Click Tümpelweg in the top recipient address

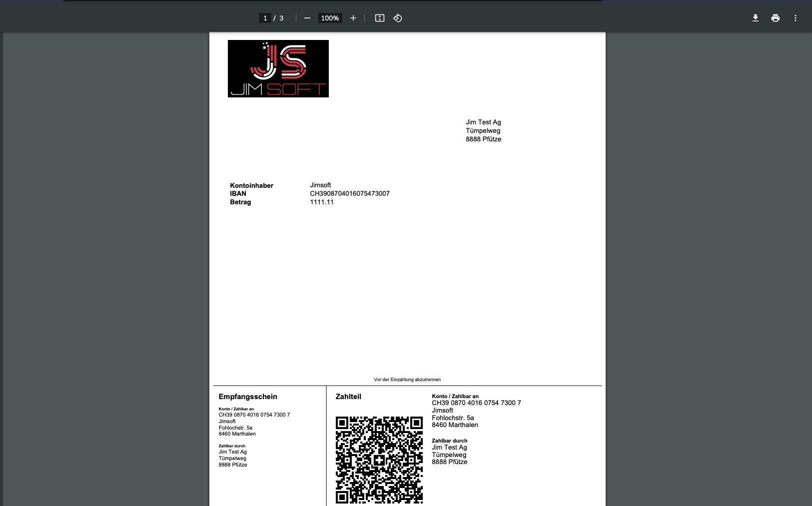pyautogui.click(x=483, y=131)
